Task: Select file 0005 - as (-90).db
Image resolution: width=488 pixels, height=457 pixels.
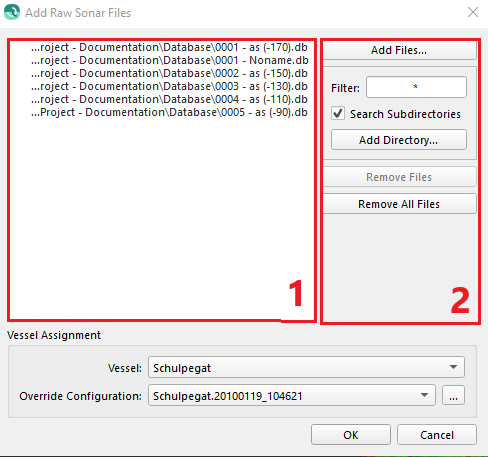Action: (169, 112)
